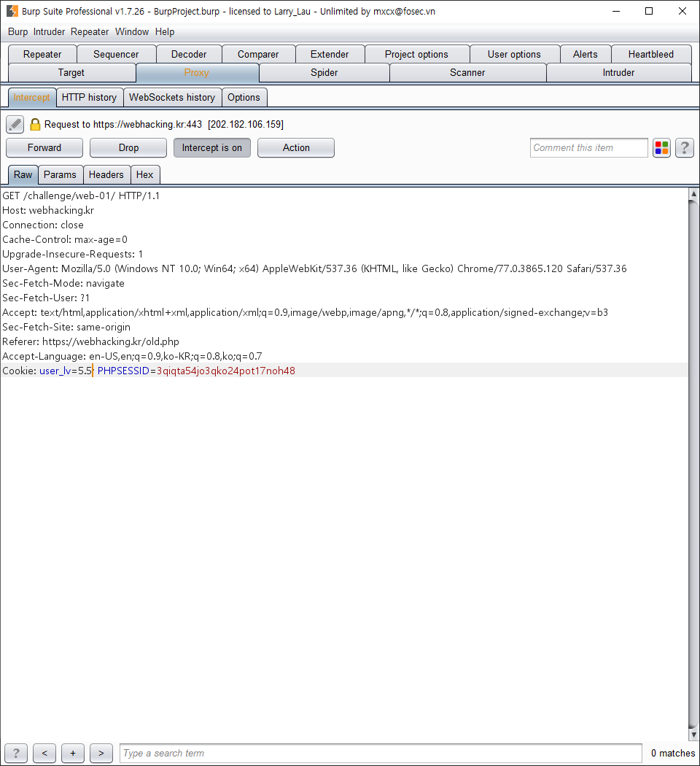Open the Window menu
Image resolution: width=700 pixels, height=766 pixels.
coord(132,32)
